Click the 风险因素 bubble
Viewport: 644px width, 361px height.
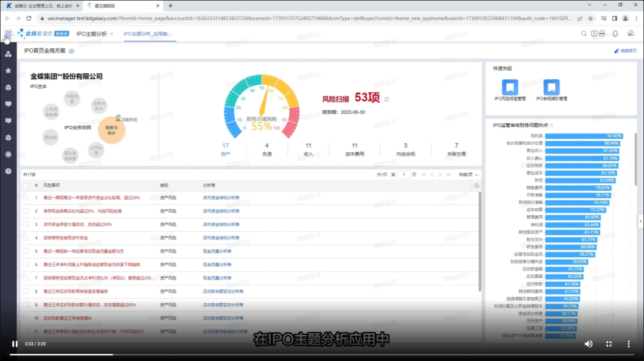click(72, 98)
